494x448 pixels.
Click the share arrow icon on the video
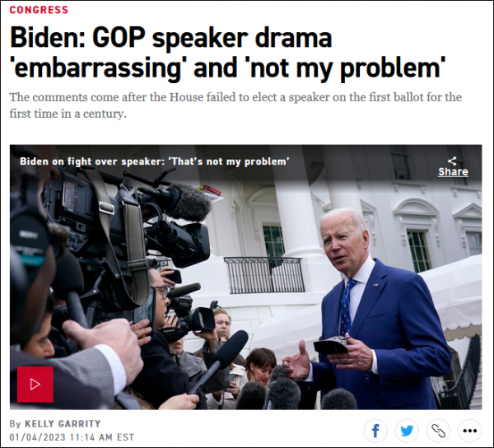point(452,161)
